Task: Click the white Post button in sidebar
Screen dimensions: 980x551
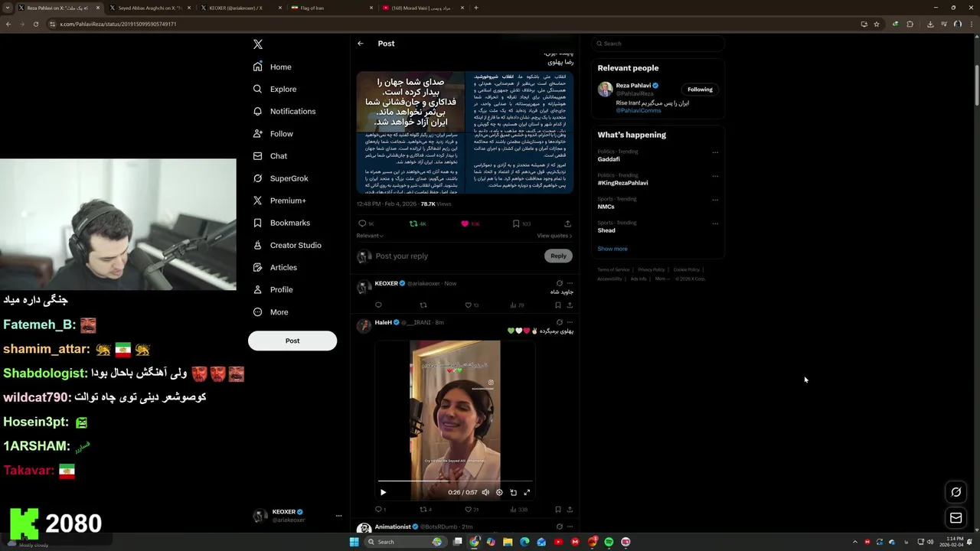Action: coord(292,341)
